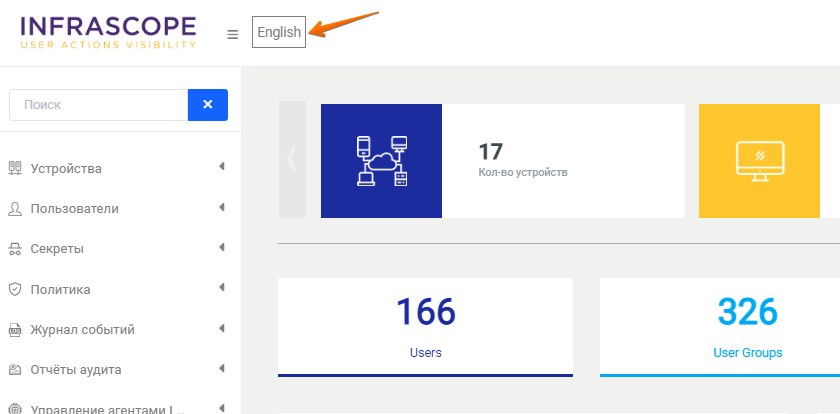The height and width of the screenshot is (414, 840).
Task: Click the Кол-во устройств label
Action: point(523,172)
